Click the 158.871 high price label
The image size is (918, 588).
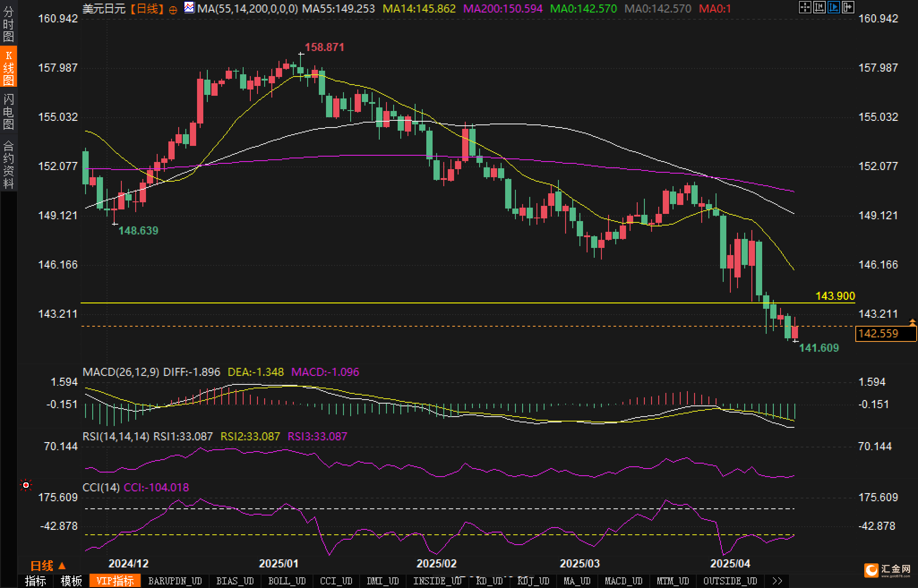[x=325, y=47]
